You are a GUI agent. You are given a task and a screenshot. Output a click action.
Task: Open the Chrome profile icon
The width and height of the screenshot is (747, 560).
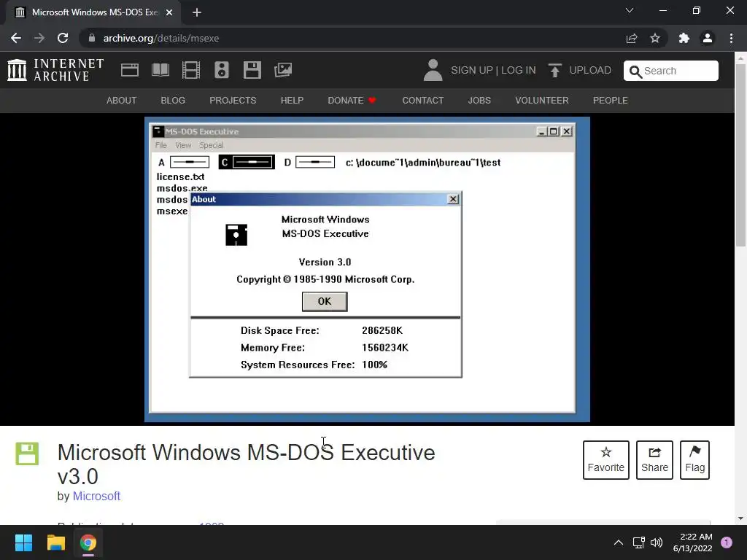[x=708, y=38]
